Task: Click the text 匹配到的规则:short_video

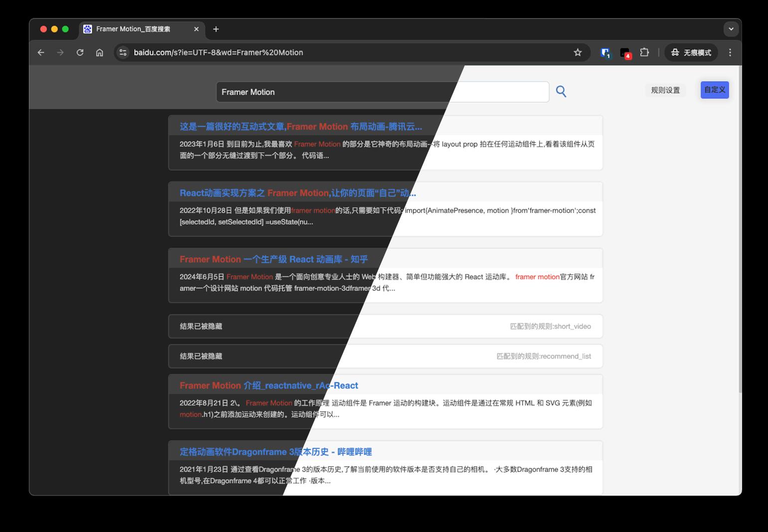Action: coord(550,327)
